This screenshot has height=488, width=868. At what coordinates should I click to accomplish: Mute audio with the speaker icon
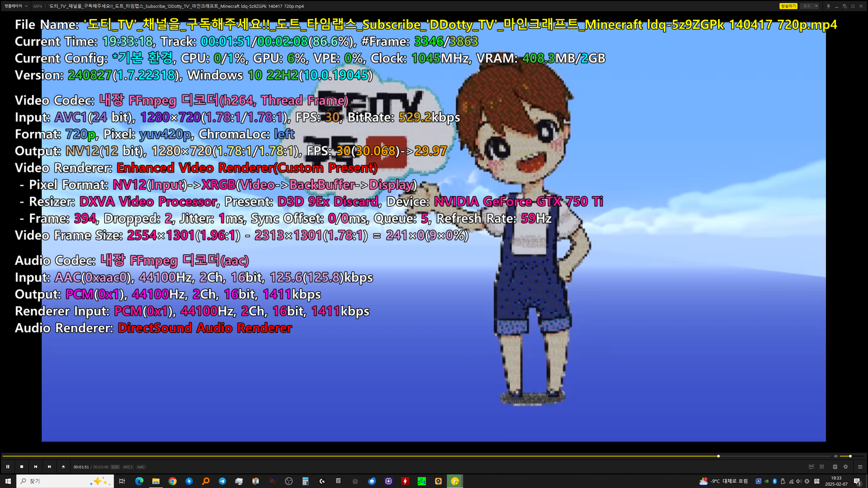tap(836, 456)
